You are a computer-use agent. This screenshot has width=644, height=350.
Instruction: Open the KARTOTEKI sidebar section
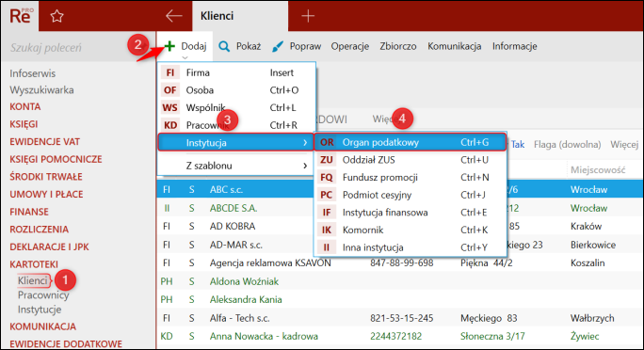34,264
